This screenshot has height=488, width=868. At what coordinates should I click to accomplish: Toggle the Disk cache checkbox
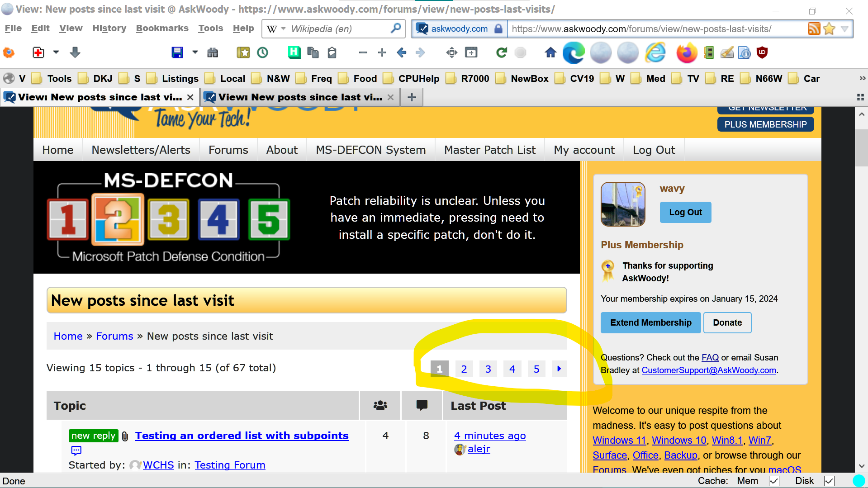pyautogui.click(x=829, y=481)
